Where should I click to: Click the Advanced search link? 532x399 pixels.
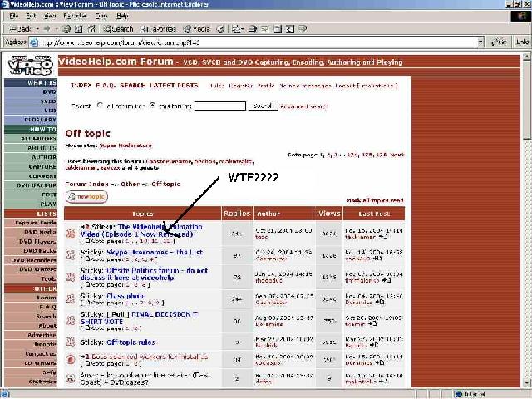tap(304, 106)
